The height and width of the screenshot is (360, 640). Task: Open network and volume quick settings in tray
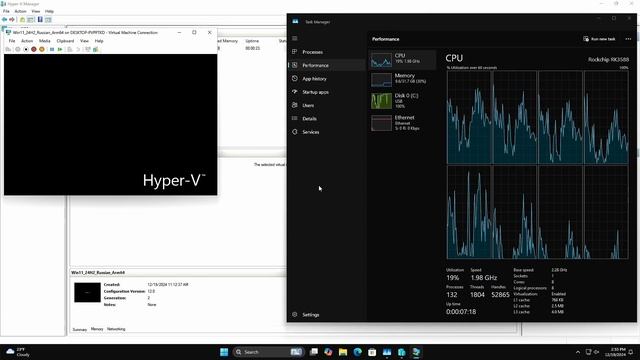point(592,352)
